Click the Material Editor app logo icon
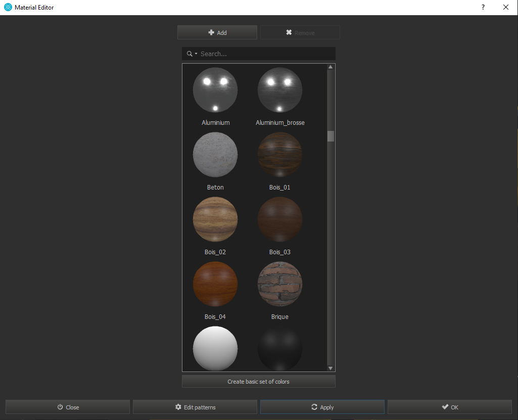 tap(8, 7)
